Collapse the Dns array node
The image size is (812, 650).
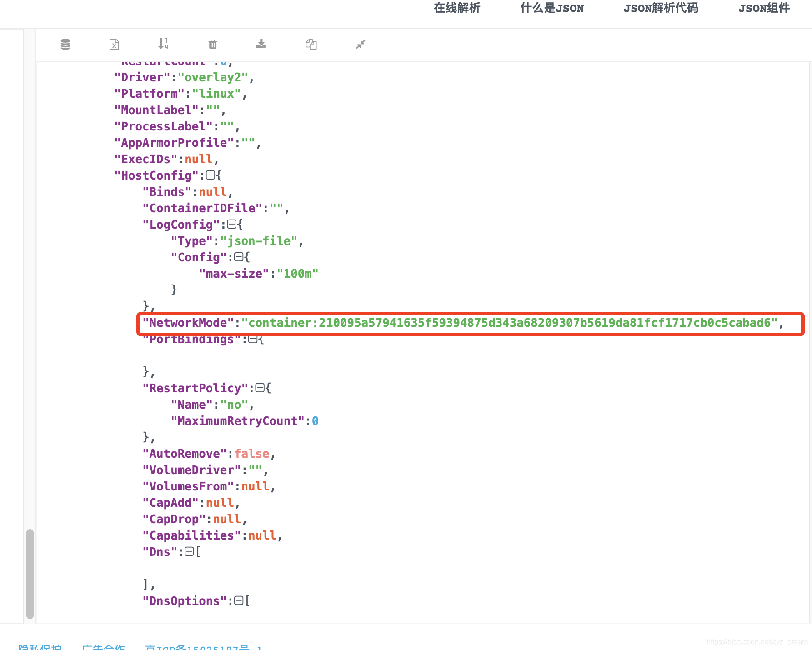coord(190,551)
